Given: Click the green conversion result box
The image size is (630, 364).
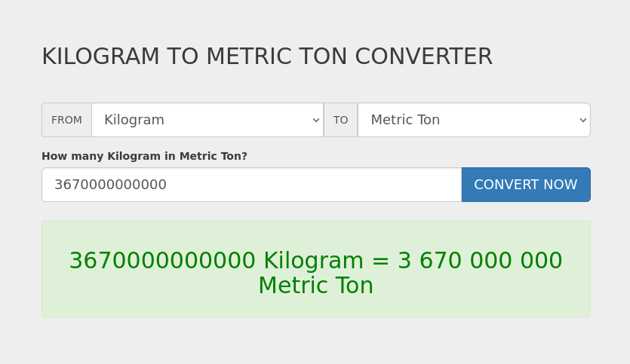Looking at the screenshot, I should tap(315, 305).
